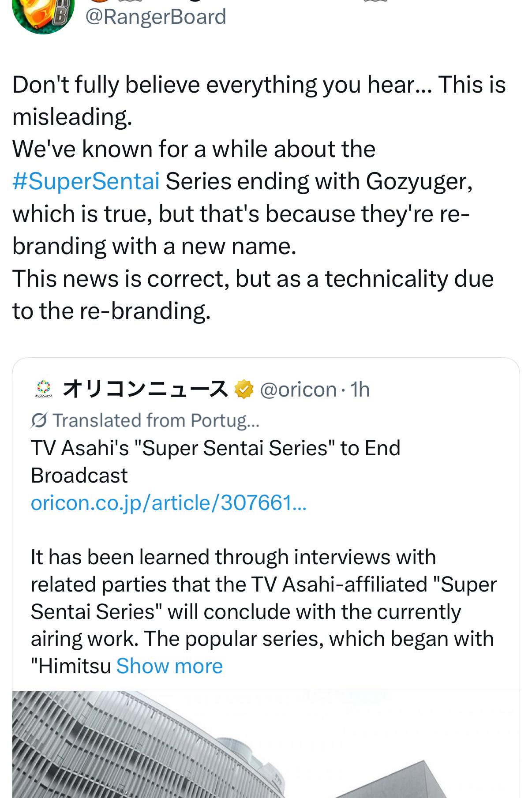Click the Oricon News small avatar logo

[43, 389]
